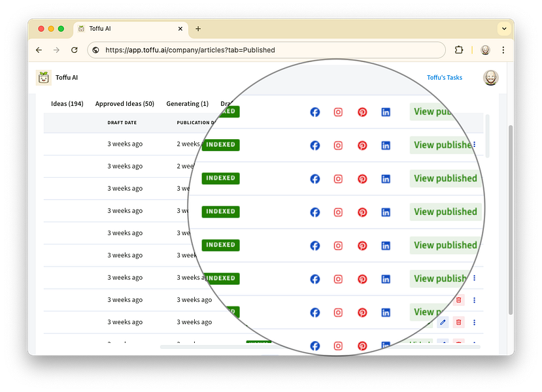This screenshot has width=542, height=392.
Task: Switch to the Approved Ideas (50) tab
Action: (124, 104)
